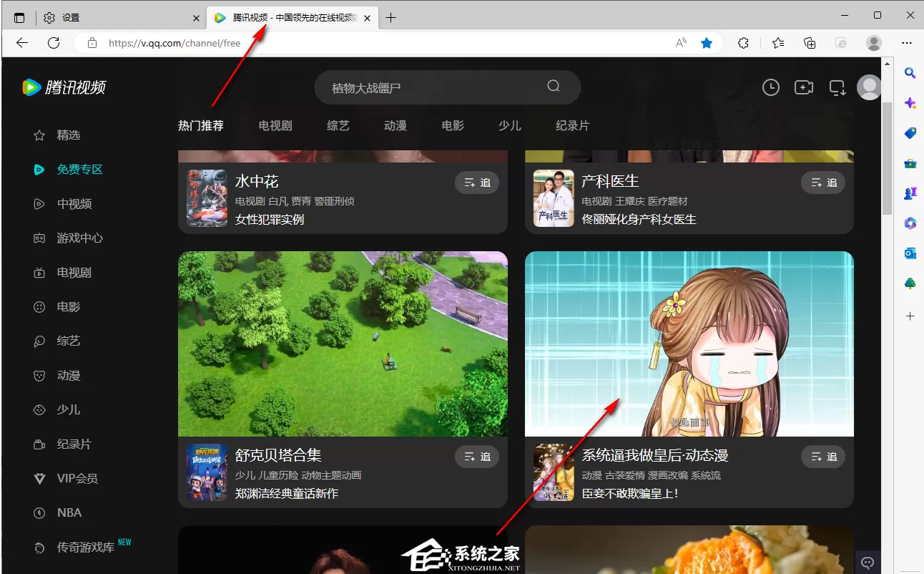Viewport: 924px width, 574px height.
Task: Select the 纪录片 tab in top category bar
Action: tap(573, 126)
